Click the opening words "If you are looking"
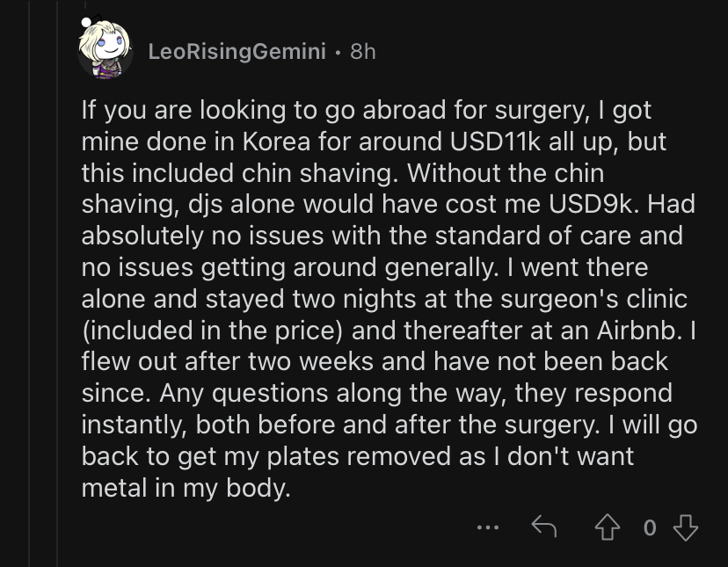This screenshot has width=728, height=567. pos(184,111)
